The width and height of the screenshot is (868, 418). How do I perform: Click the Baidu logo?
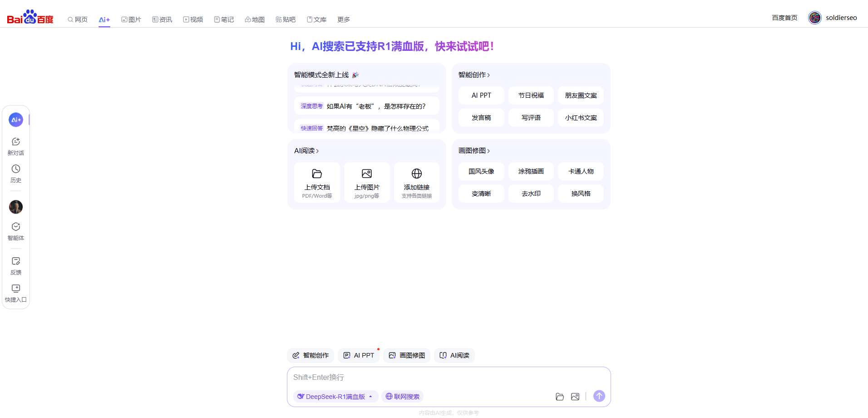point(30,17)
